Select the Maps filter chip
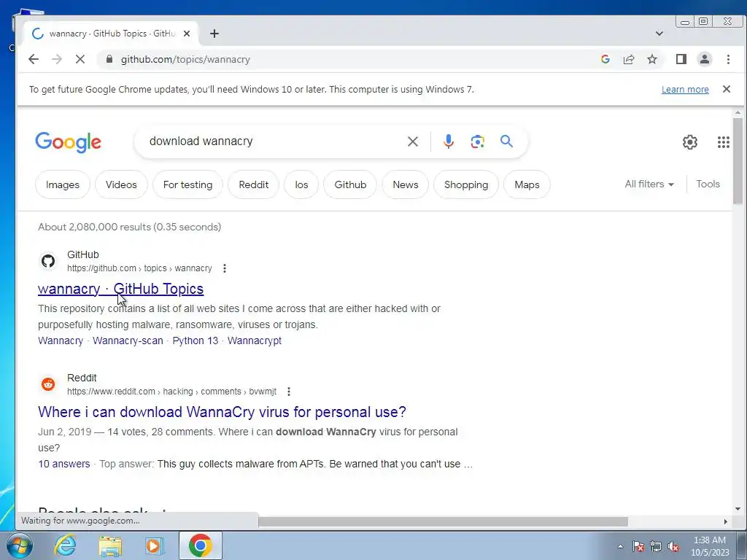747x560 pixels. click(527, 184)
